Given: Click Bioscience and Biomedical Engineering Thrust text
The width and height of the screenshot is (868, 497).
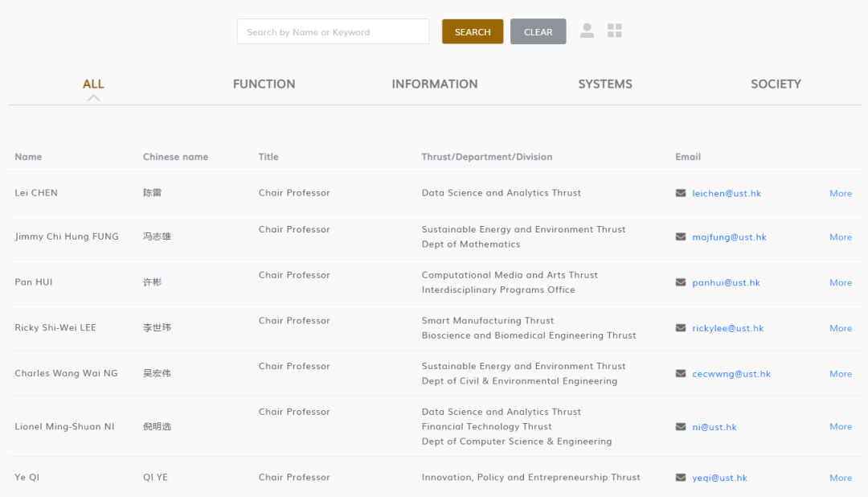Looking at the screenshot, I should (x=529, y=335).
